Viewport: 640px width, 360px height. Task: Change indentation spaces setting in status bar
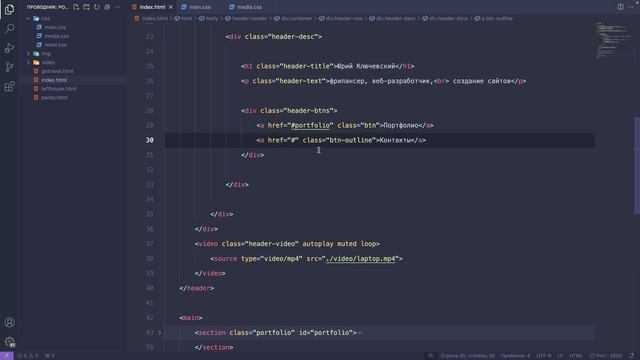515,356
